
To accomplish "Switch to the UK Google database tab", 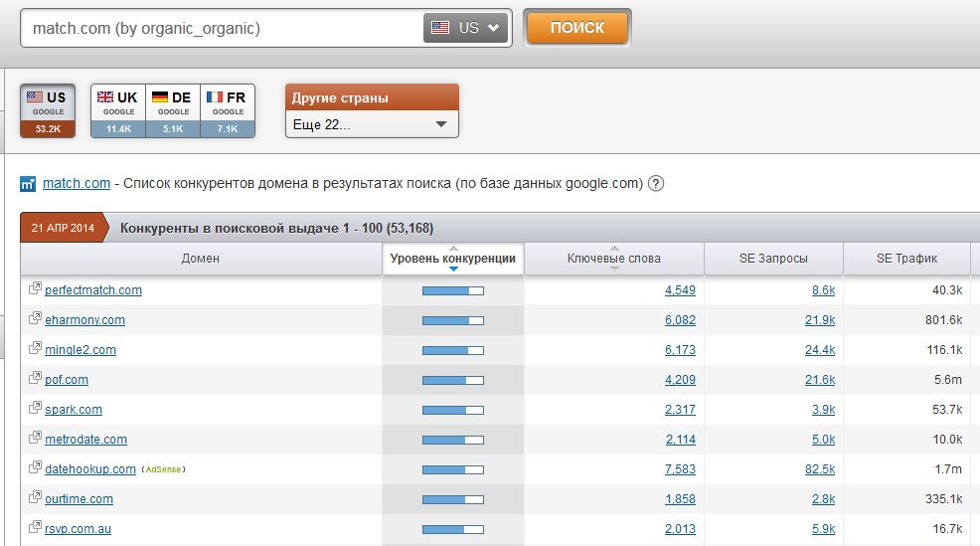I will point(118,110).
